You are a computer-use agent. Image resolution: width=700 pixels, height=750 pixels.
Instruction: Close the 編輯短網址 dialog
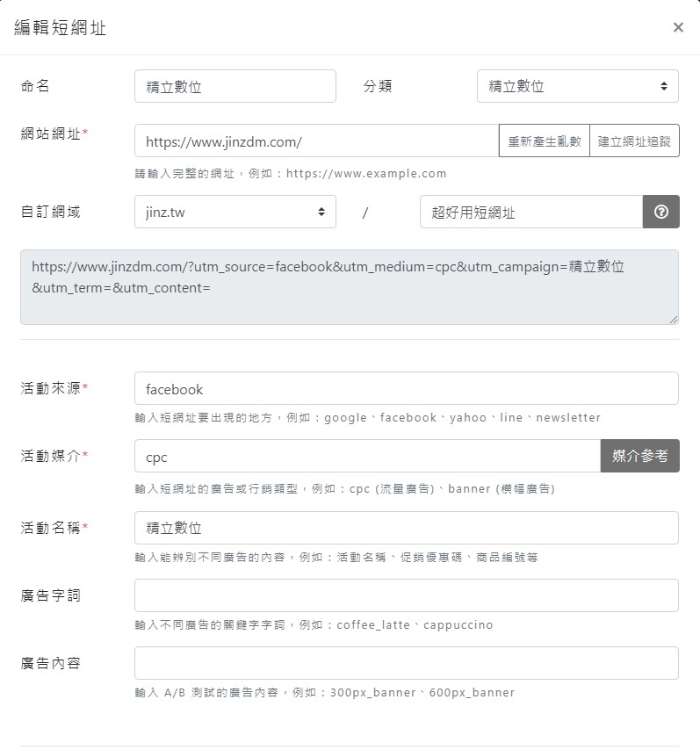pos(678,27)
